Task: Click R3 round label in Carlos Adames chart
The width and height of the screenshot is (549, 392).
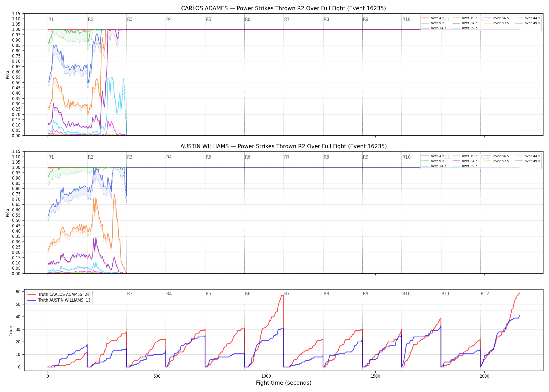Action: click(130, 19)
